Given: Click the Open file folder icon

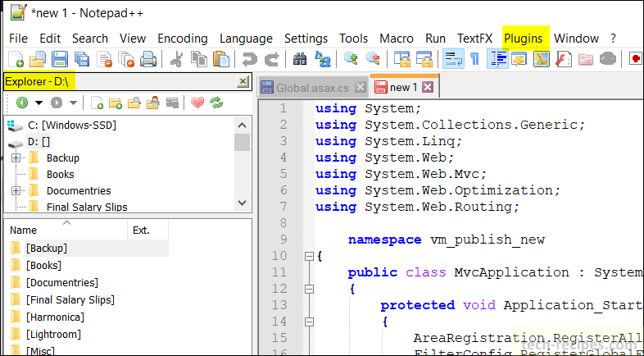Looking at the screenshot, I should (38, 59).
